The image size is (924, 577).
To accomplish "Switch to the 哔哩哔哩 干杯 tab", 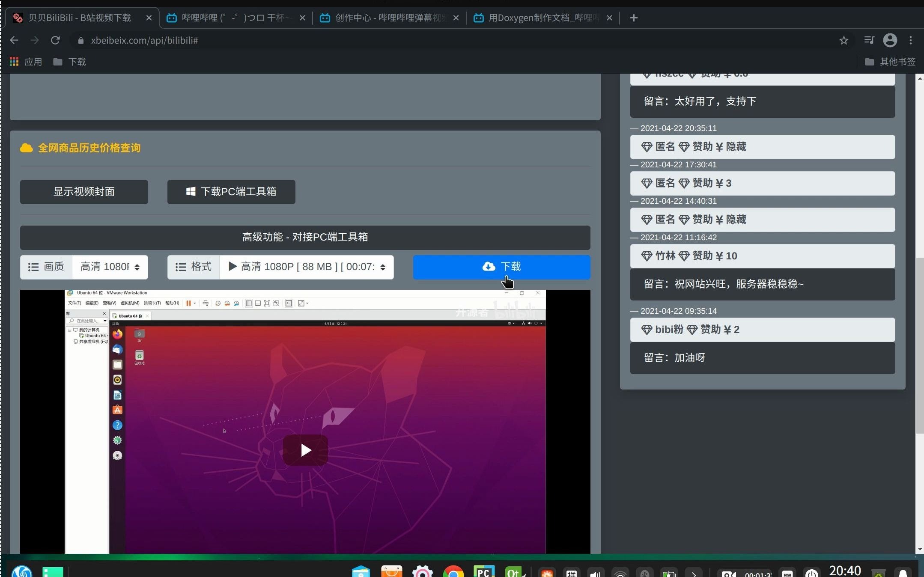I will click(x=235, y=18).
